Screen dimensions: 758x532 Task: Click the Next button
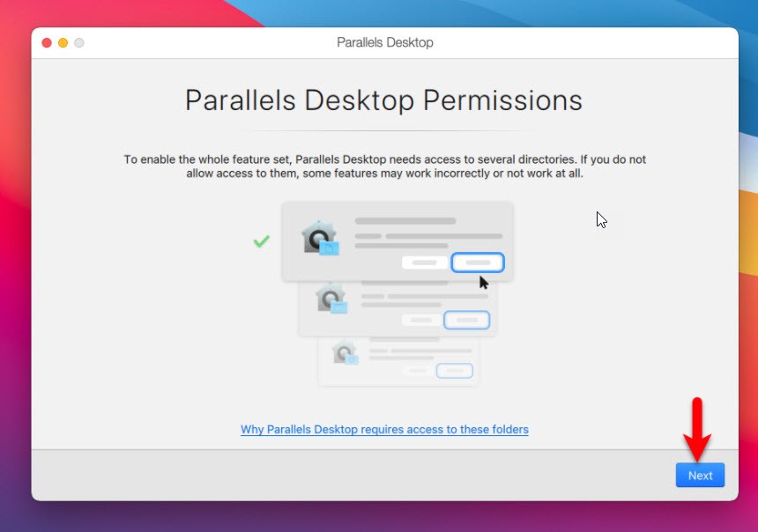click(x=700, y=475)
